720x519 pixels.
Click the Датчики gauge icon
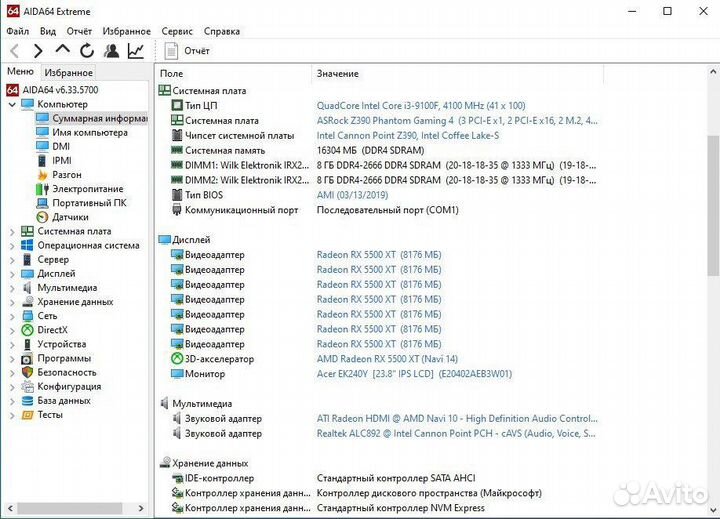42,217
